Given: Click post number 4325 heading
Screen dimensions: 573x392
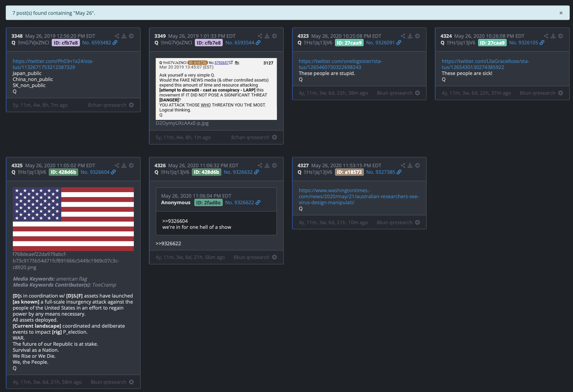Looking at the screenshot, I should (17, 165).
